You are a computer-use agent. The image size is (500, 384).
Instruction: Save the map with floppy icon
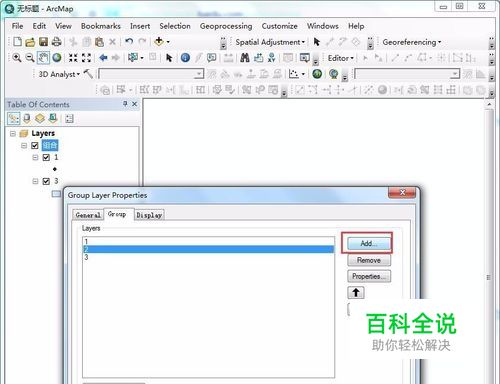tap(43, 42)
